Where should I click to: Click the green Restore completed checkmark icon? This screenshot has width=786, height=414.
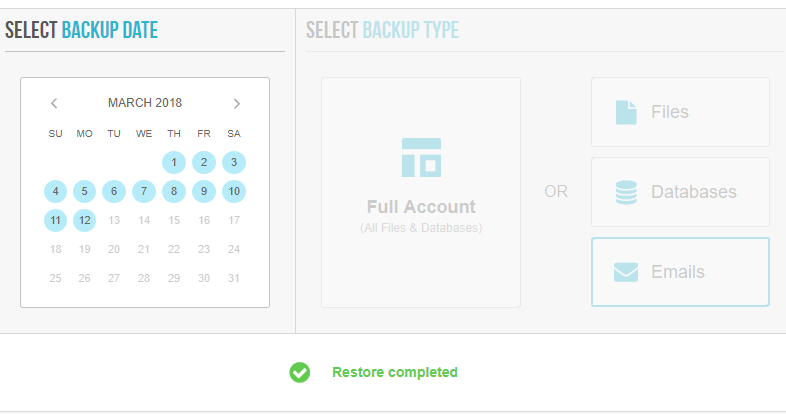pyautogui.click(x=300, y=372)
